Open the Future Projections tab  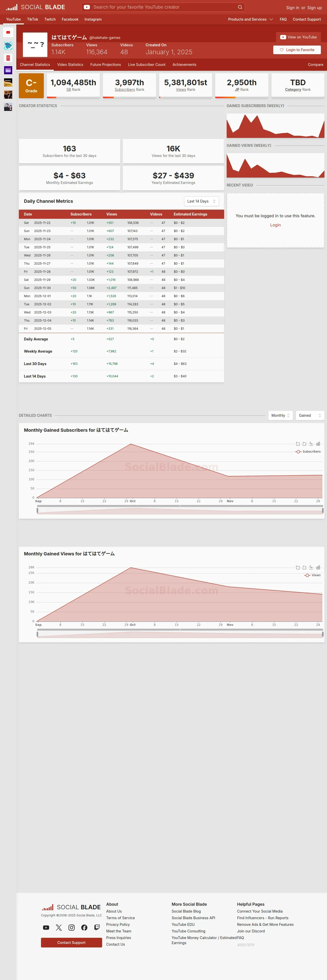tap(105, 65)
